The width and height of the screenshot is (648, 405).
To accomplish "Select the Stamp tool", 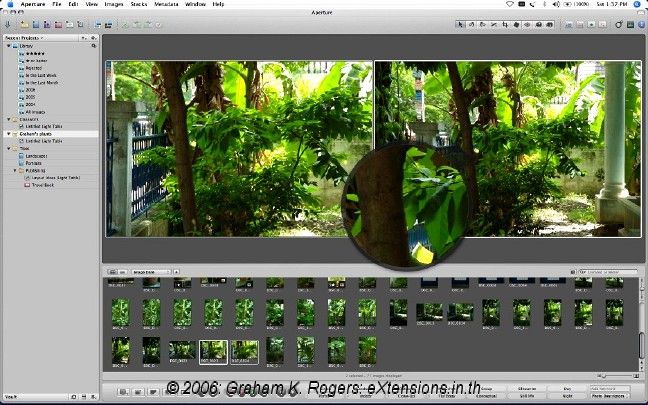I will pos(550,25).
